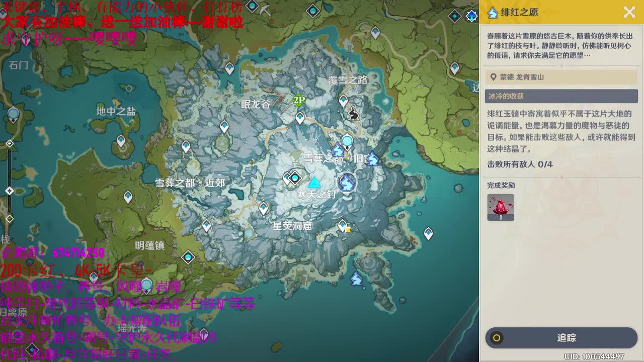
Task: Click the Statue of Seven below 石门
Action: tap(13, 114)
